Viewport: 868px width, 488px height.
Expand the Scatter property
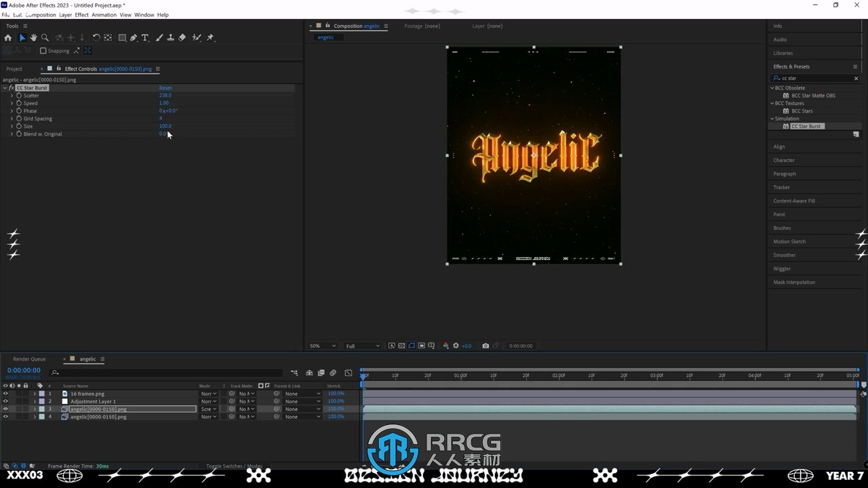pos(12,96)
